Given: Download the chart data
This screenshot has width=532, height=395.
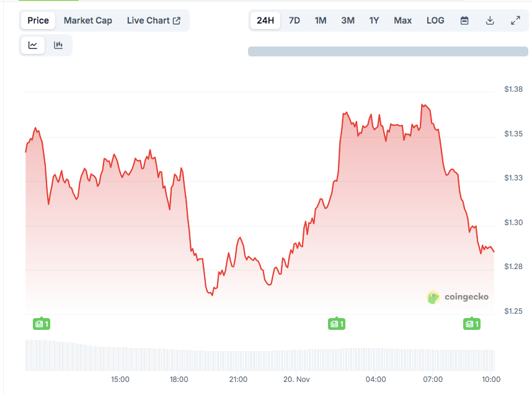Looking at the screenshot, I should [x=490, y=20].
